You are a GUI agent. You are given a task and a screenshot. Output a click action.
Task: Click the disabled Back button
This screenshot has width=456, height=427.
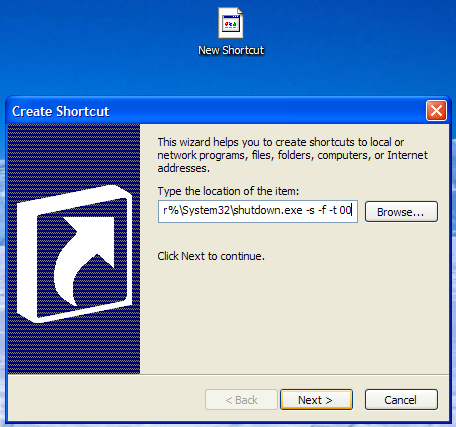(241, 400)
